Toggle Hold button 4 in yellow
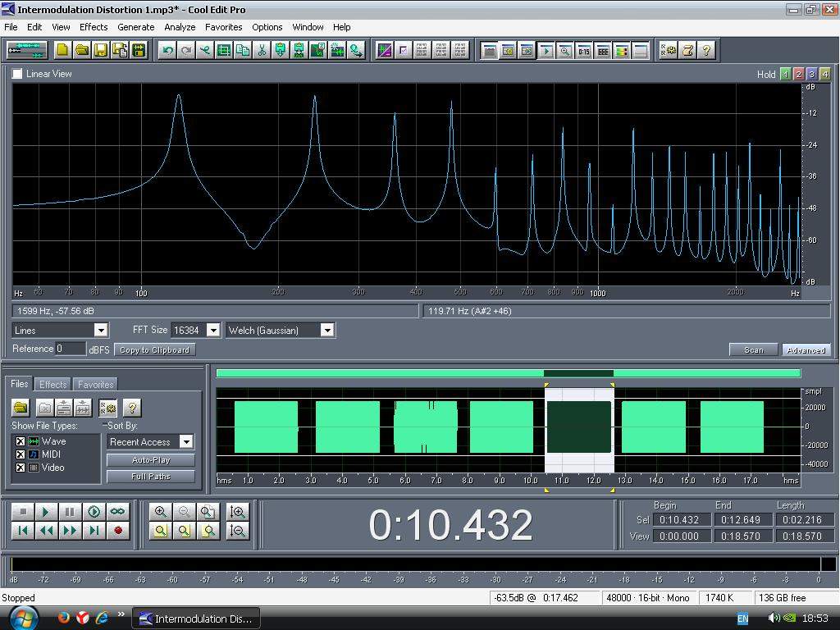 click(x=825, y=74)
